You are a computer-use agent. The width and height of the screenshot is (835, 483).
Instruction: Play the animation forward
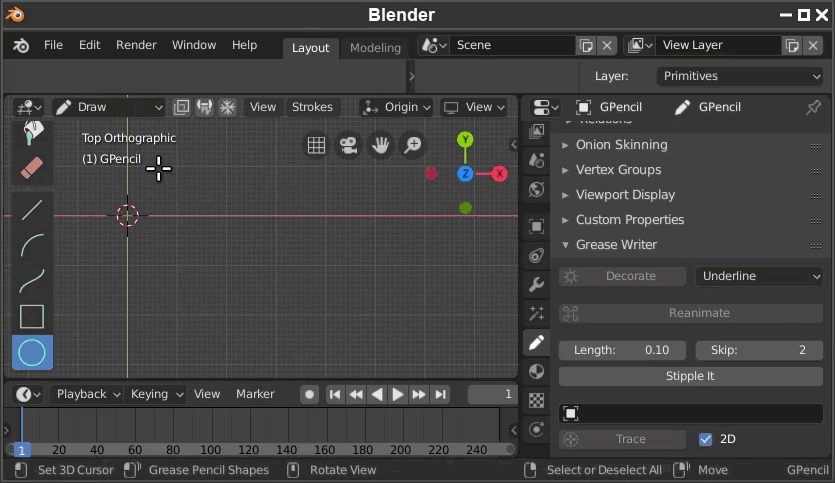[x=397, y=395]
